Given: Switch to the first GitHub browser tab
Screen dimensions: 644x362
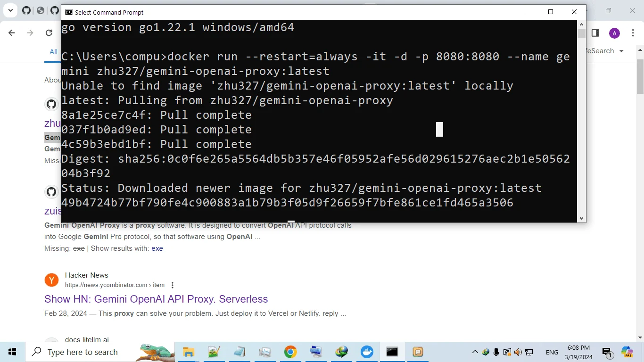Looking at the screenshot, I should point(26,10).
